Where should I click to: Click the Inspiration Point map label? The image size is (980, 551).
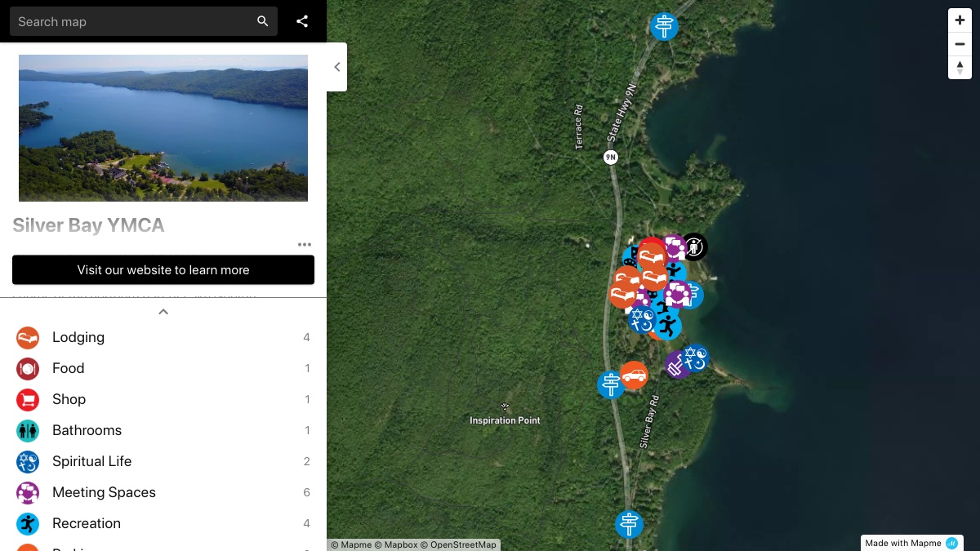pos(505,420)
